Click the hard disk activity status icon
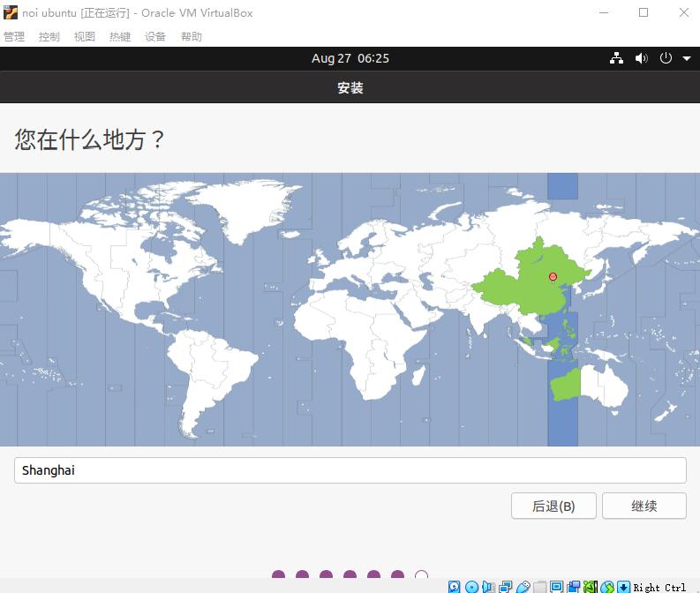 coord(454,587)
